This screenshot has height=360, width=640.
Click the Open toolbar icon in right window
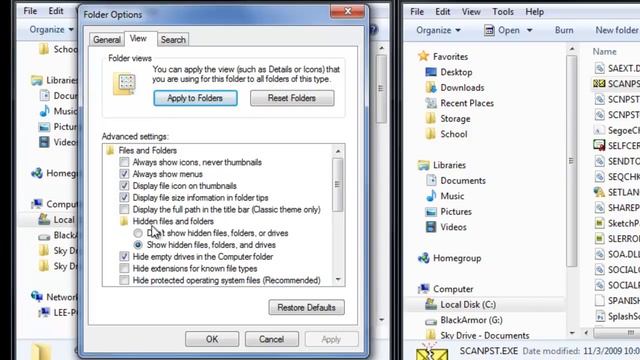489,30
